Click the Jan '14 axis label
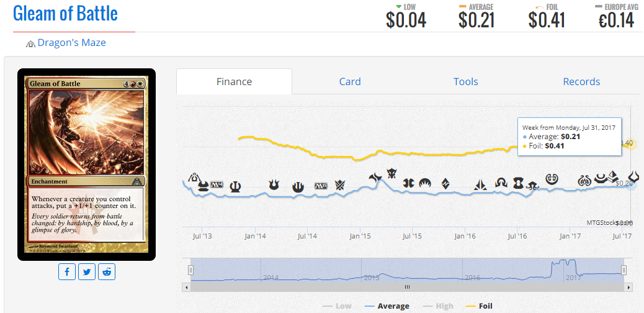 coord(255,236)
